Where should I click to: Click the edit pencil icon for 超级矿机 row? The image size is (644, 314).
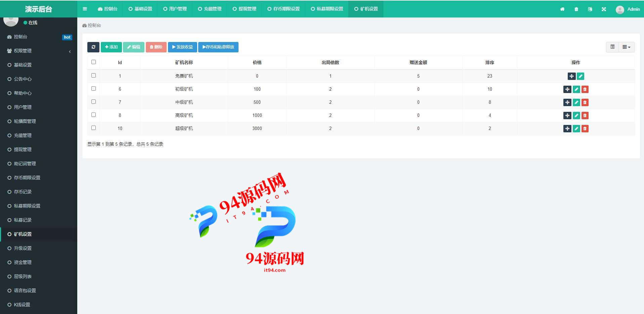[x=576, y=129]
